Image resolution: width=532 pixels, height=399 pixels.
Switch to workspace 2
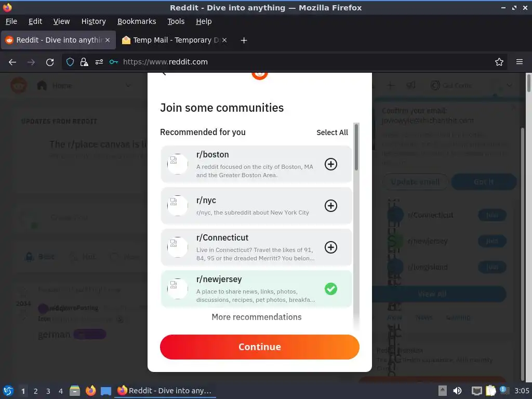pyautogui.click(x=36, y=391)
